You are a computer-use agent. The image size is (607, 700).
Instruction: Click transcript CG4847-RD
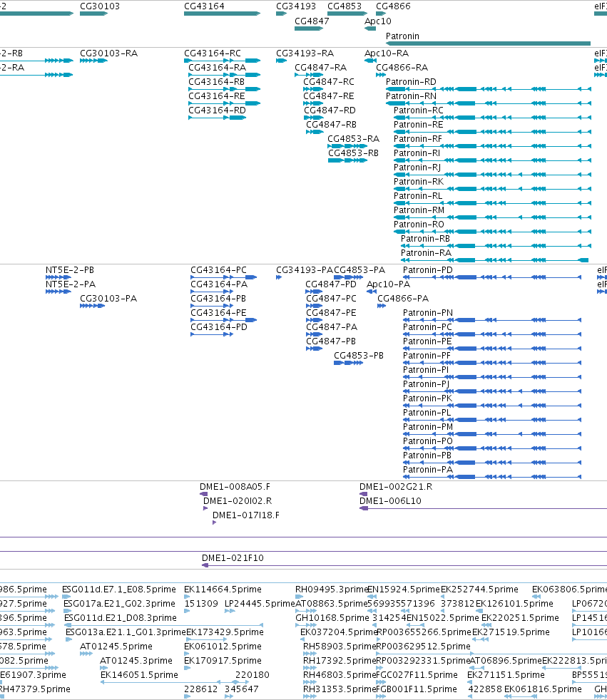tap(330, 110)
